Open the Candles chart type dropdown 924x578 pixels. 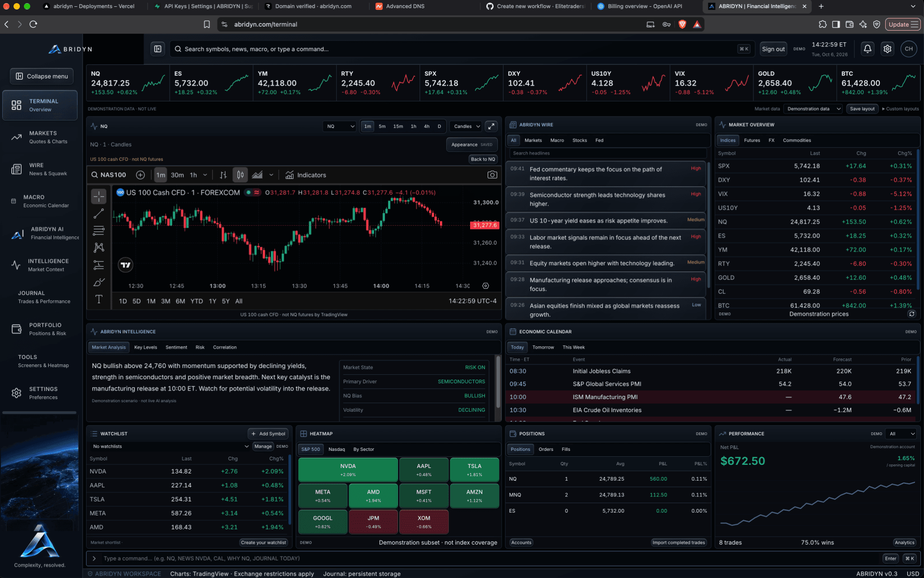(466, 126)
